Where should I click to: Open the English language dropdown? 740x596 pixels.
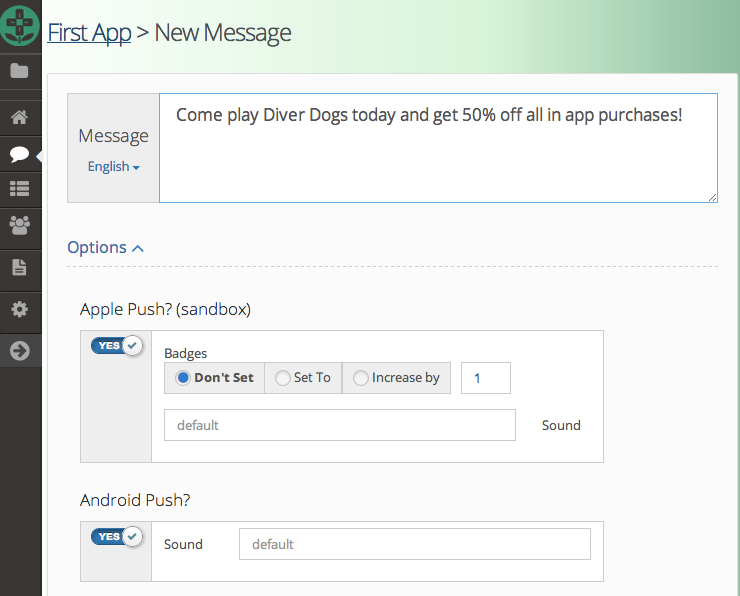pos(114,167)
